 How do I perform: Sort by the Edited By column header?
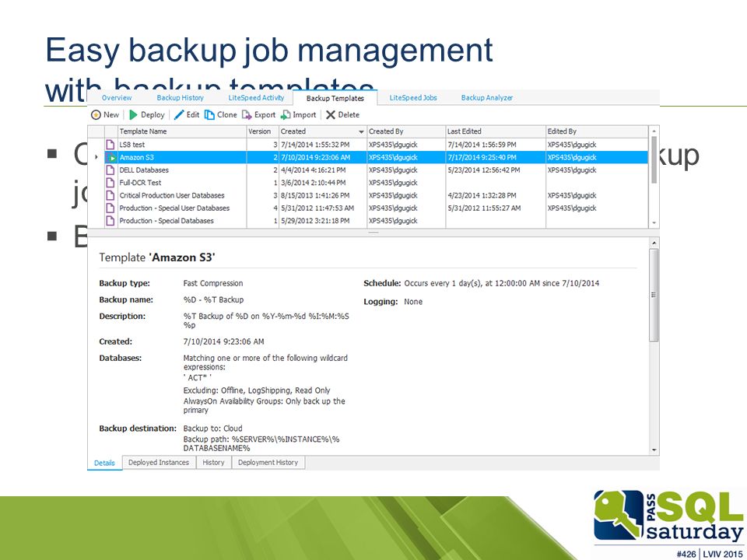click(597, 131)
